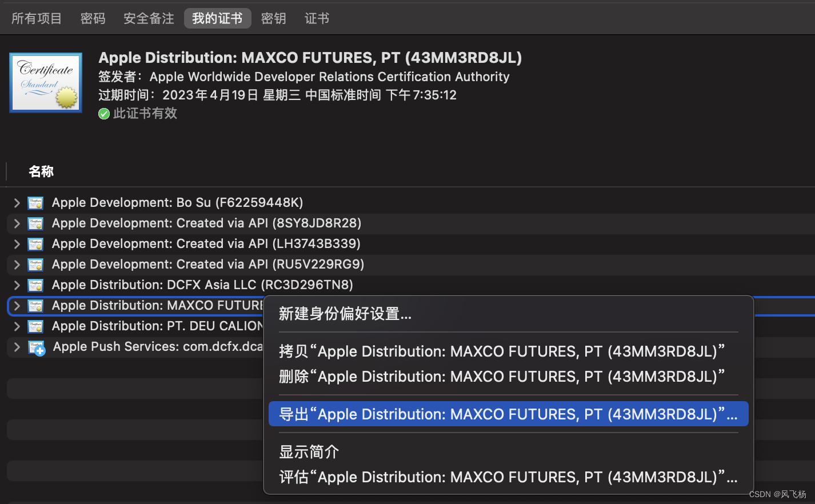Click certificate icon beside 8SY8JD8R28 entry
The image size is (815, 504).
tap(35, 223)
